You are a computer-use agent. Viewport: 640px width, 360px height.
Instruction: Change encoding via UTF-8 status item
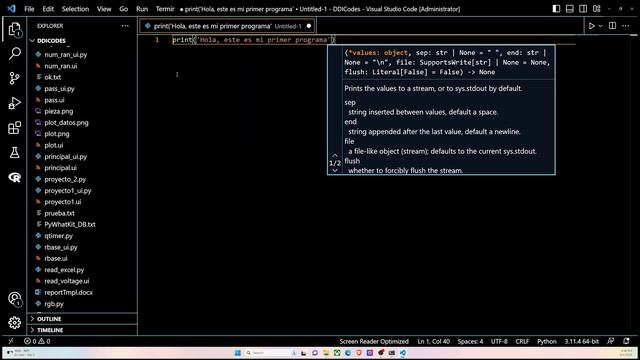point(499,341)
